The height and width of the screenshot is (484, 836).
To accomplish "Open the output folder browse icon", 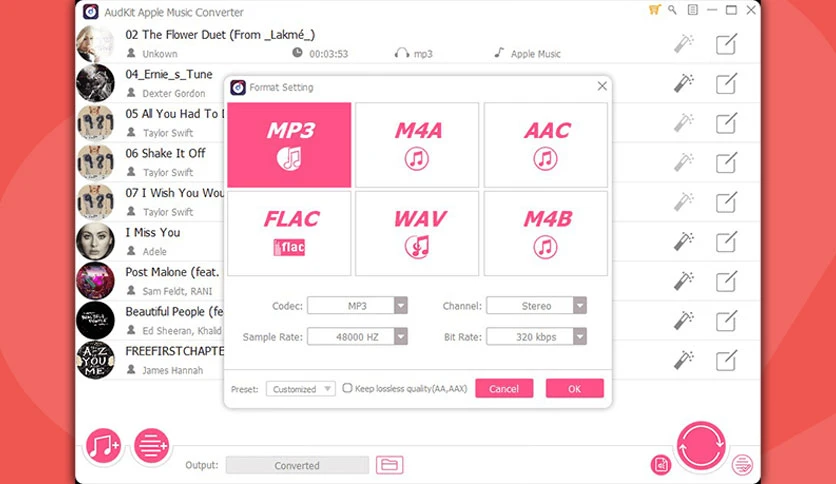I will pos(390,465).
